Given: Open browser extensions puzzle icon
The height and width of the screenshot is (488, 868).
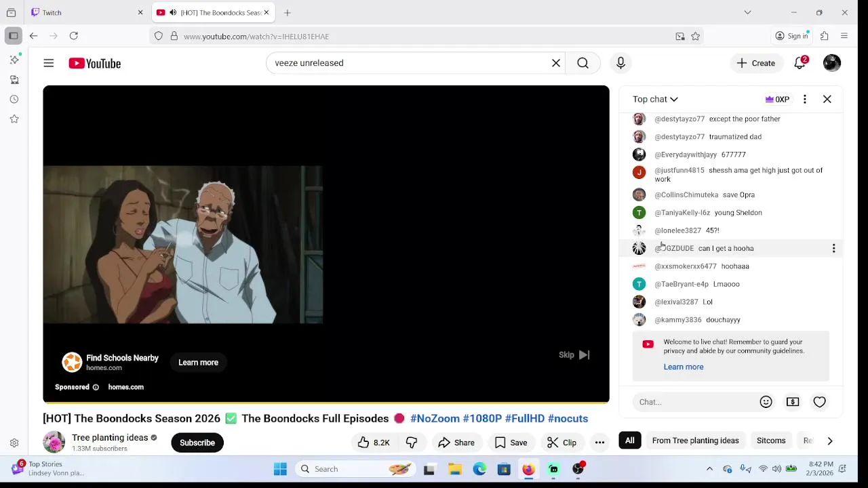Looking at the screenshot, I should pos(825,36).
